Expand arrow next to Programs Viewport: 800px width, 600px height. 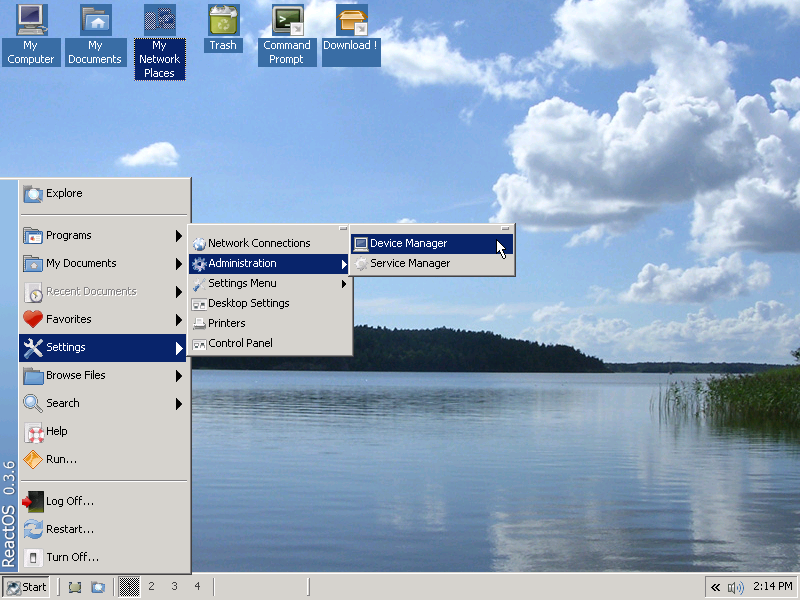coord(179,236)
